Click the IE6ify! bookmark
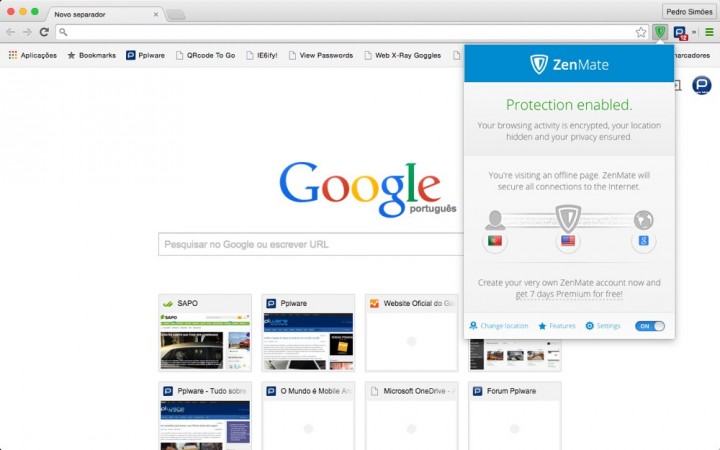Screen dimensions: 720x450 262,55
